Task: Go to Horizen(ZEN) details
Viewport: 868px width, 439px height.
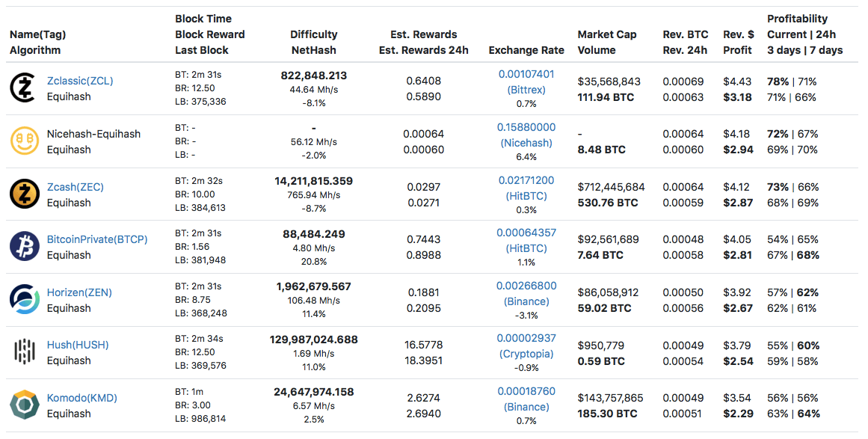Action: pyautogui.click(x=79, y=292)
